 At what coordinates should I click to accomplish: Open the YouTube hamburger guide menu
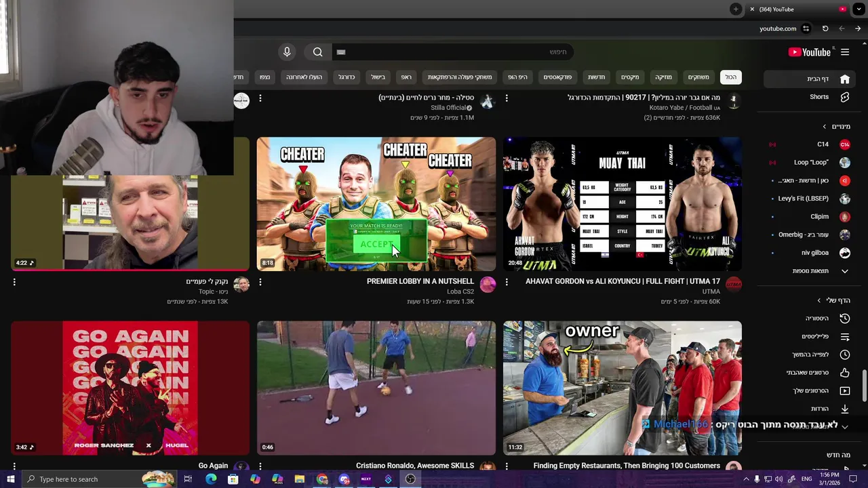[845, 52]
